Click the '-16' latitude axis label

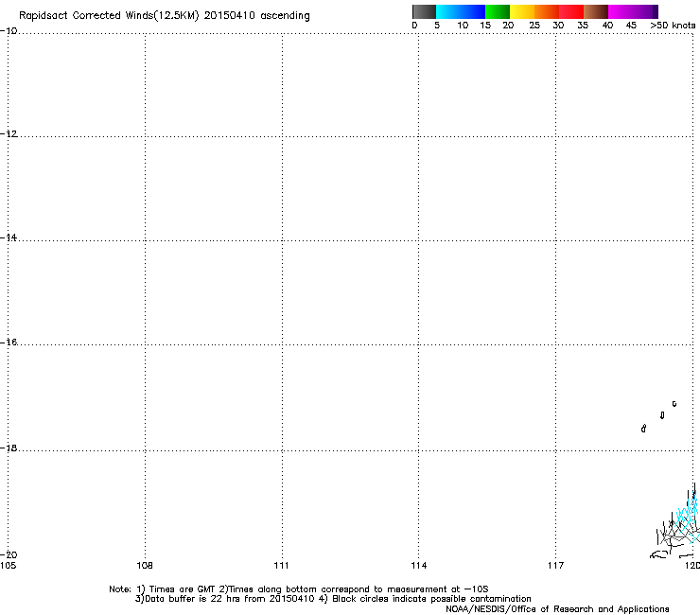[x=9, y=343]
